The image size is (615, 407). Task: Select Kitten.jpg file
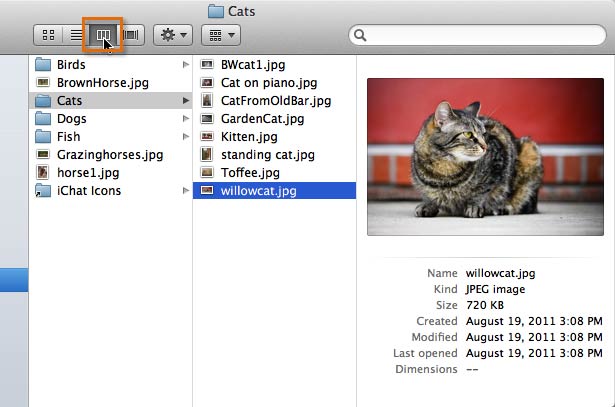pos(251,137)
